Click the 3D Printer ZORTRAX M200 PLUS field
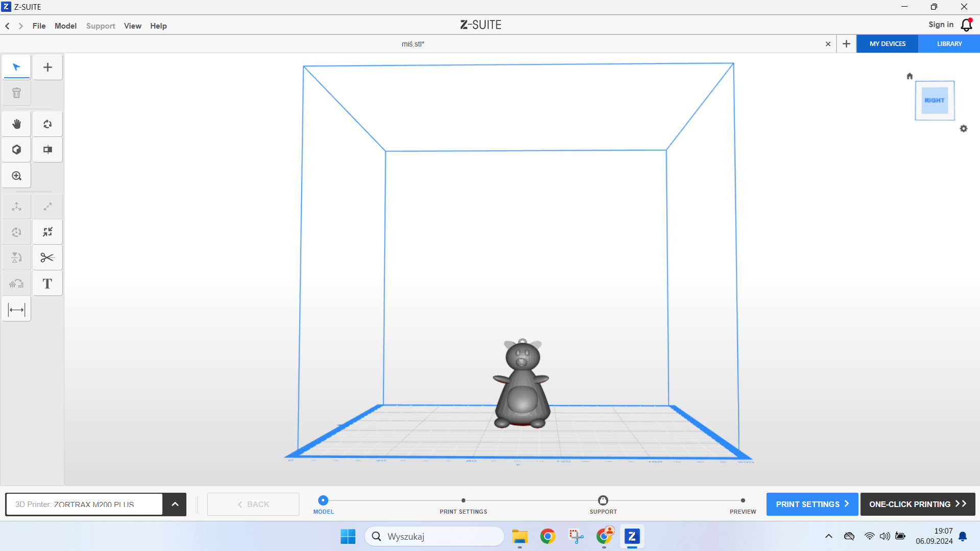 click(x=84, y=504)
